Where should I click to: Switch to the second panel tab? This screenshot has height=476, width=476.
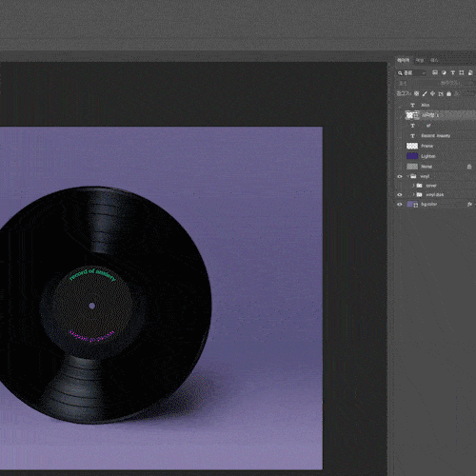point(420,60)
